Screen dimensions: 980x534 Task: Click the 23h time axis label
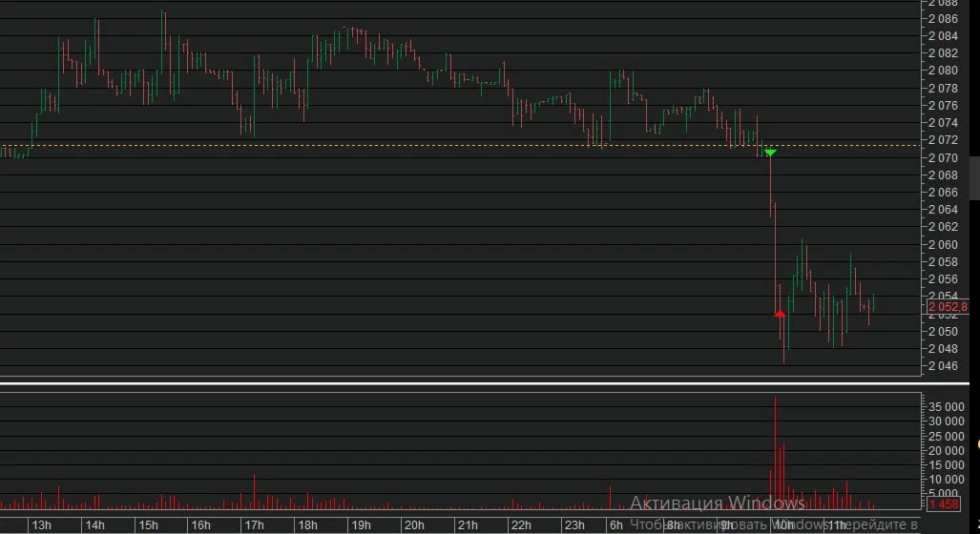click(x=573, y=524)
